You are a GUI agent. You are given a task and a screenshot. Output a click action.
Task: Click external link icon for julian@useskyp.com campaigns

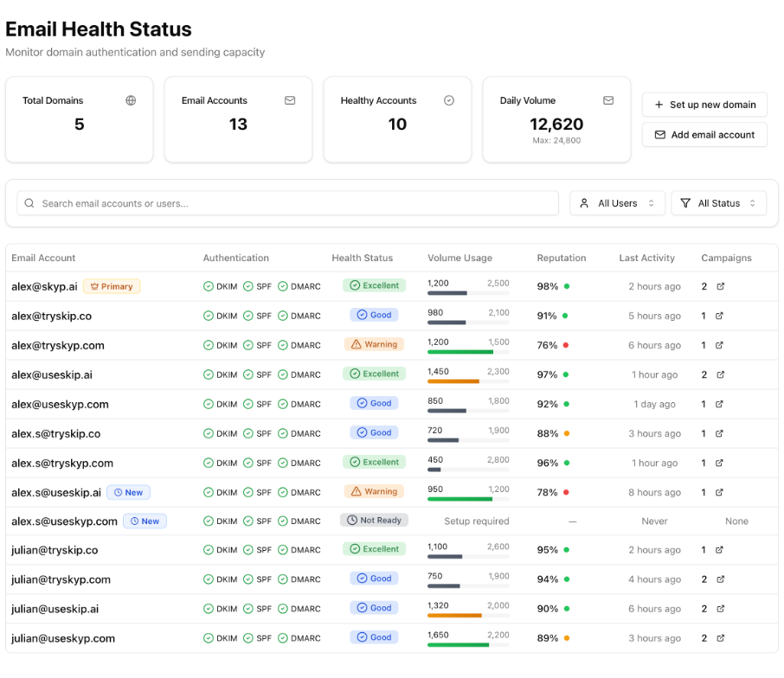[x=720, y=638]
